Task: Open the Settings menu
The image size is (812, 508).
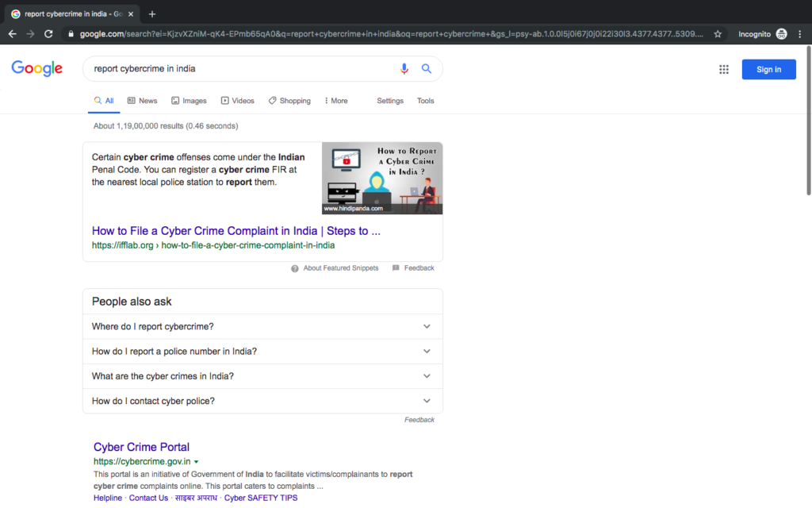Action: 390,101
